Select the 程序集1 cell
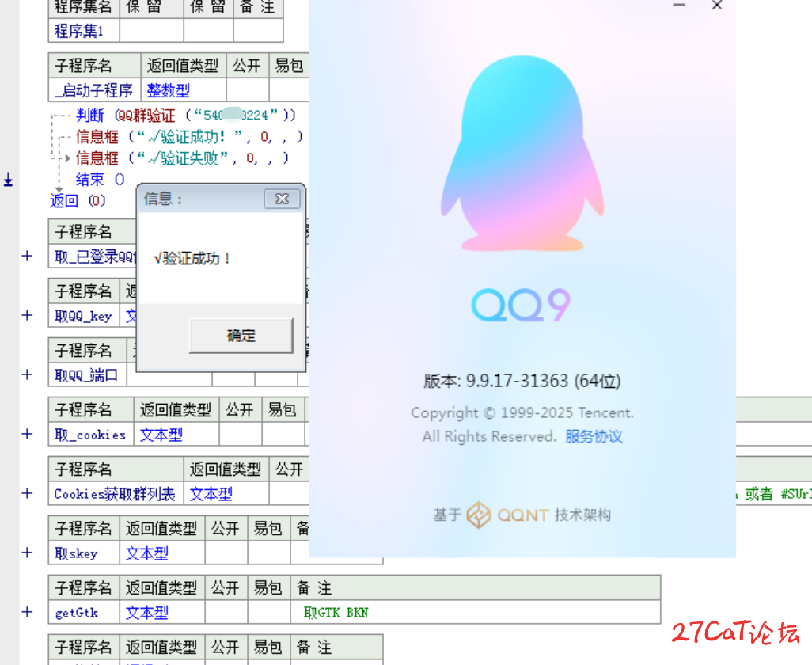Image resolution: width=812 pixels, height=665 pixels. 84,31
